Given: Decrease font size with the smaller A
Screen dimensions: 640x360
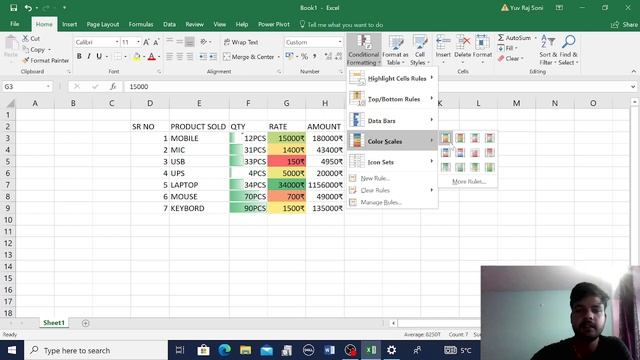Looking at the screenshot, I should coord(156,42).
